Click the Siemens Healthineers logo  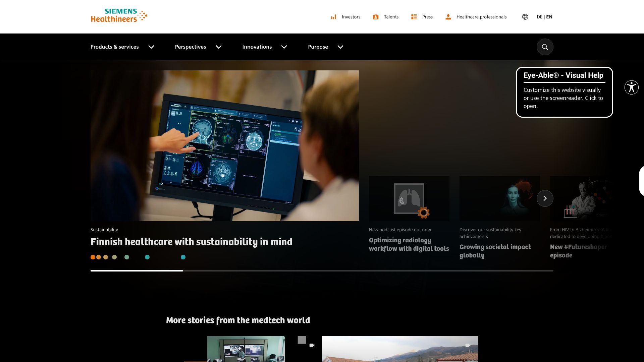tap(119, 16)
